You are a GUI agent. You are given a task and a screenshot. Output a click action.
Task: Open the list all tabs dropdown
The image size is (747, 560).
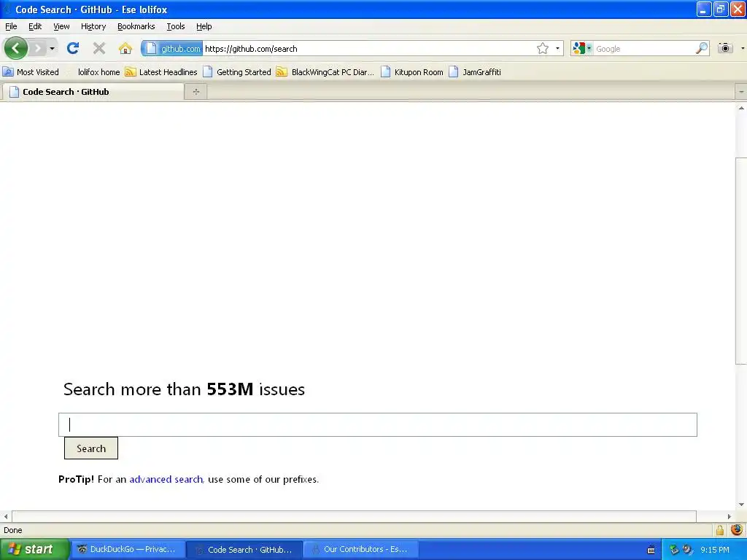coord(741,91)
